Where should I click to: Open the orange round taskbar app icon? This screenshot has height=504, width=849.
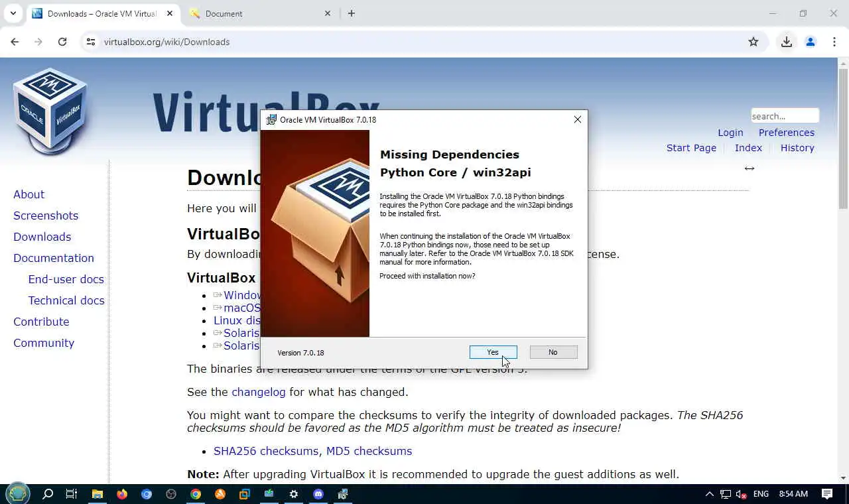point(220,494)
